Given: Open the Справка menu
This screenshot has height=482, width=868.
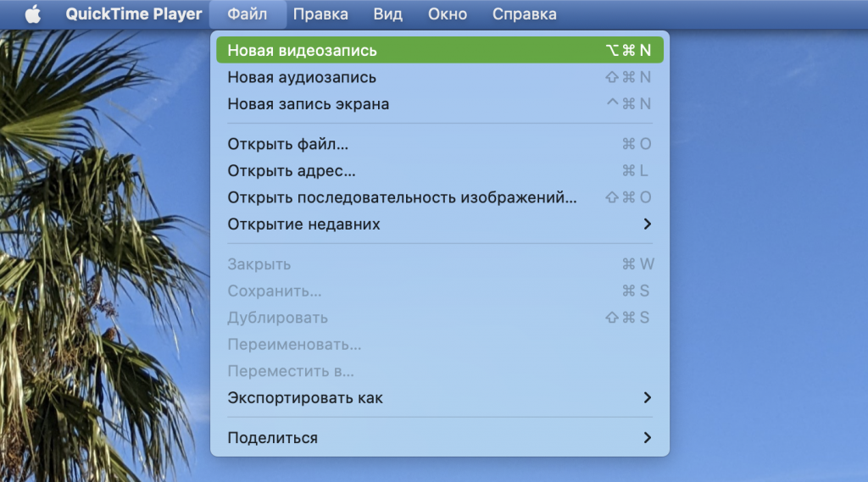Looking at the screenshot, I should pyautogui.click(x=524, y=14).
